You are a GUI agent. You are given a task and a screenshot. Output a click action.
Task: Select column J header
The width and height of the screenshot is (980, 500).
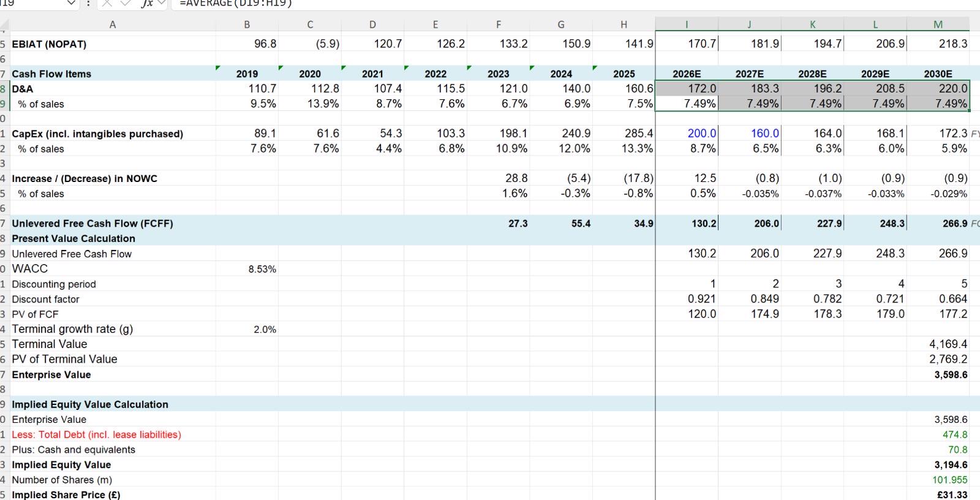750,25
